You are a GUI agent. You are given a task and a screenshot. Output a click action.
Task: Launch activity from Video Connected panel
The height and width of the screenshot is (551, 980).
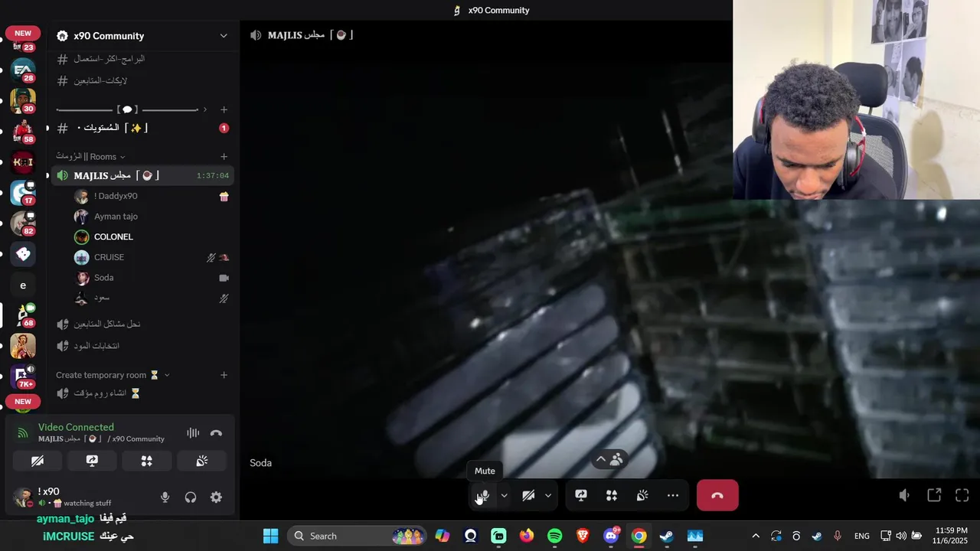[147, 461]
